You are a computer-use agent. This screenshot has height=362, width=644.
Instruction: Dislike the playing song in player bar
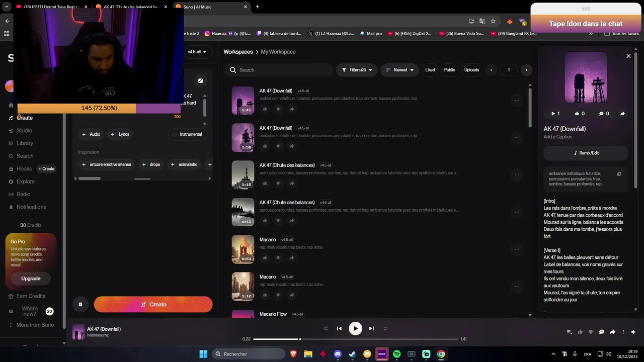(591, 332)
